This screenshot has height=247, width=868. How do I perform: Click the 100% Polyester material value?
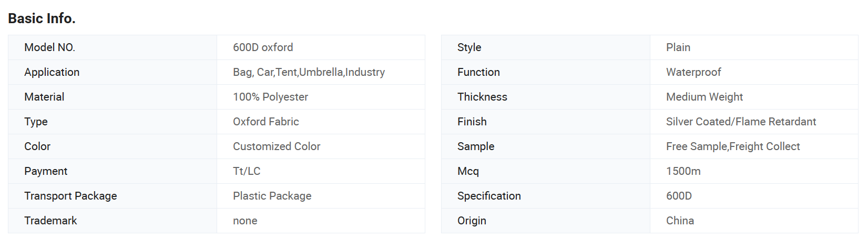coord(270,97)
